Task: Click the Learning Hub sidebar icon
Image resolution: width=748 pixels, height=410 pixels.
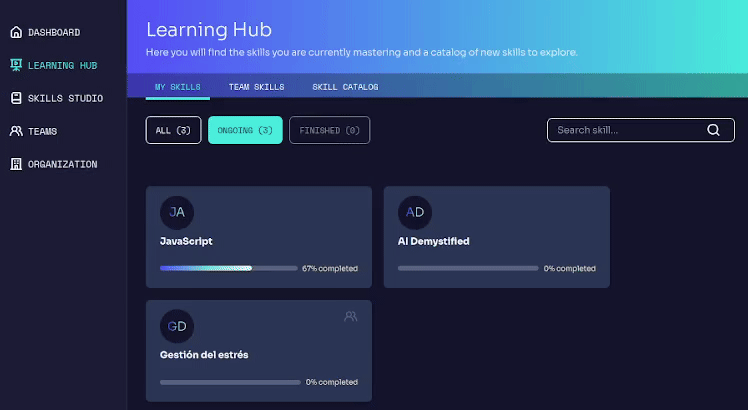Action: pyautogui.click(x=15, y=65)
